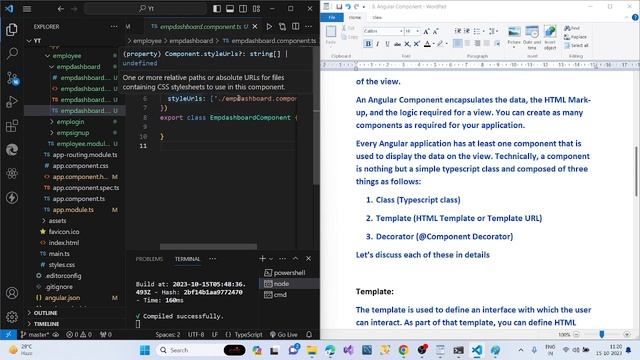Expand the assets folder
The width and height of the screenshot is (640, 360).
(x=57, y=221)
